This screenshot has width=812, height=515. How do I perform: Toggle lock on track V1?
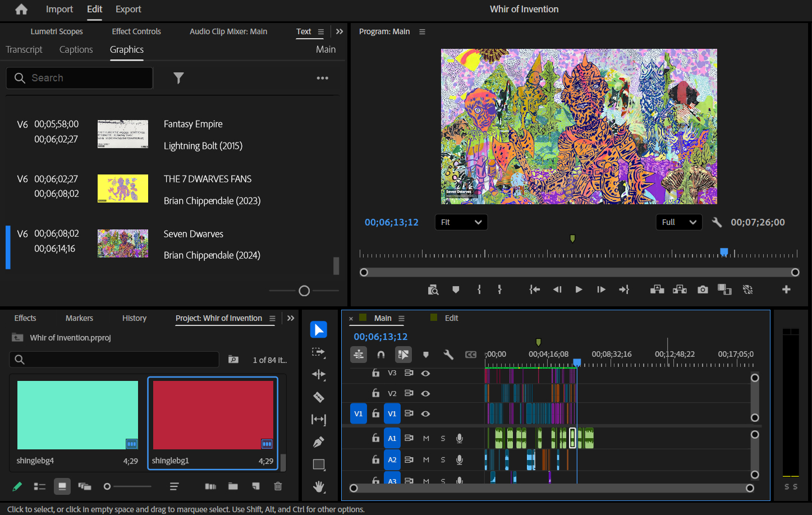(x=376, y=413)
